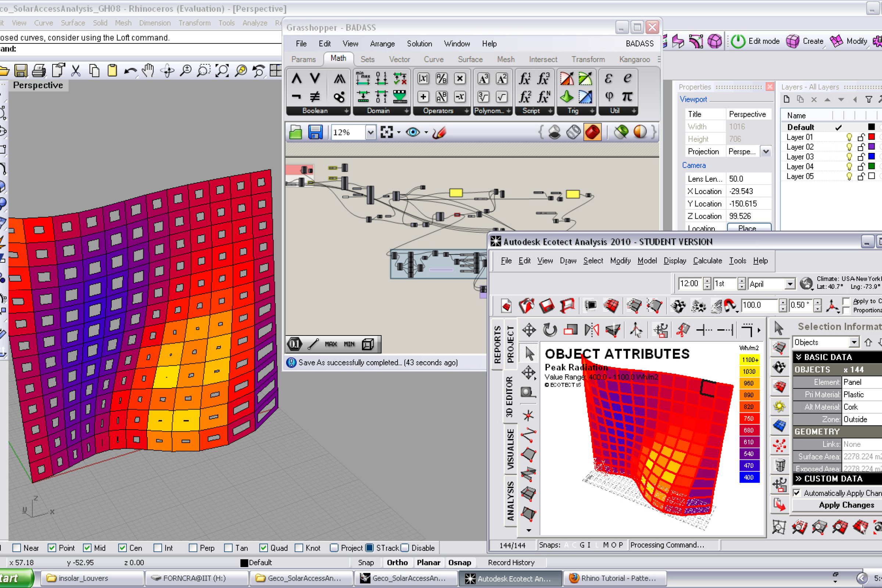882x588 pixels.
Task: Open Rhino Tutorial Firefox taskbar button
Action: click(x=614, y=578)
